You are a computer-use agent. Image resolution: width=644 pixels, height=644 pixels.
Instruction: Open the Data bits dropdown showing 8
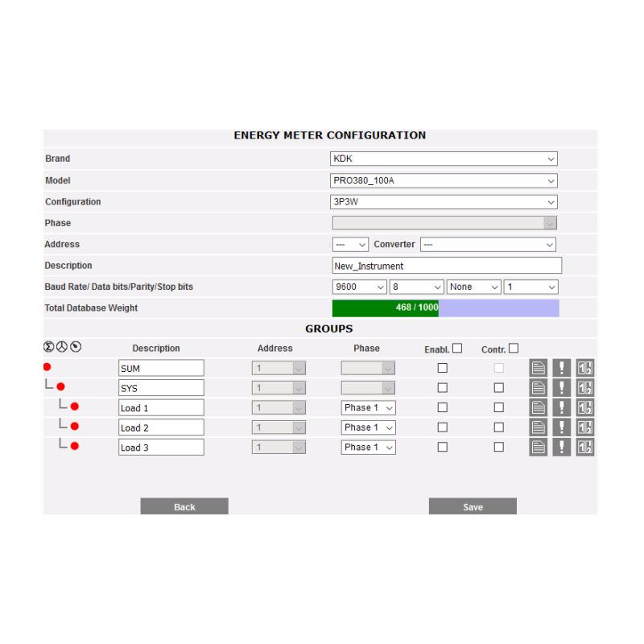point(416,287)
